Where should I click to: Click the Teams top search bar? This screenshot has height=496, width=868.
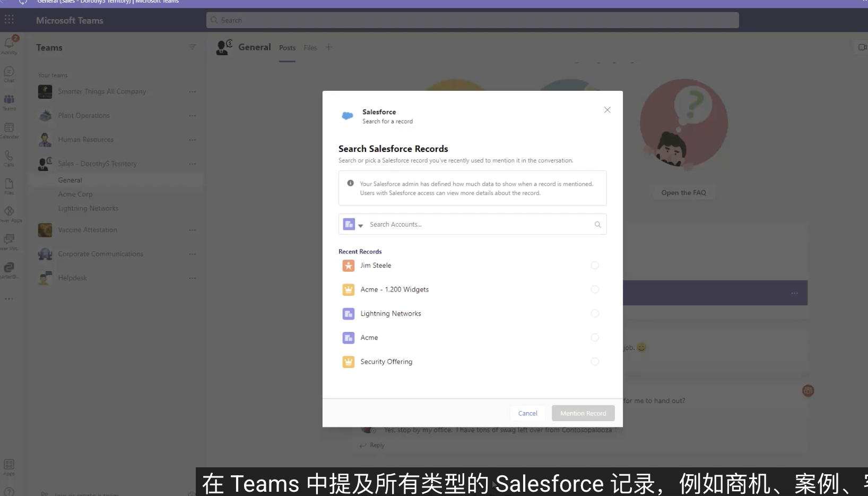pyautogui.click(x=473, y=20)
